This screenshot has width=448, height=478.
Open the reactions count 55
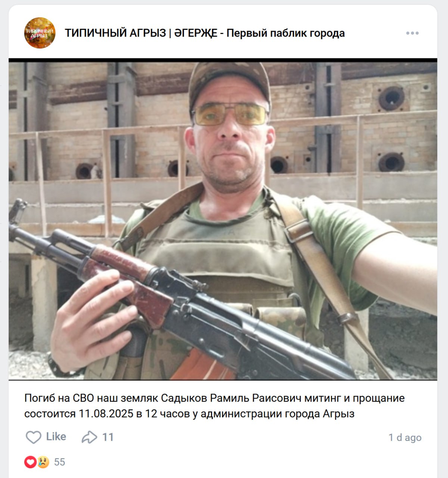(x=59, y=462)
